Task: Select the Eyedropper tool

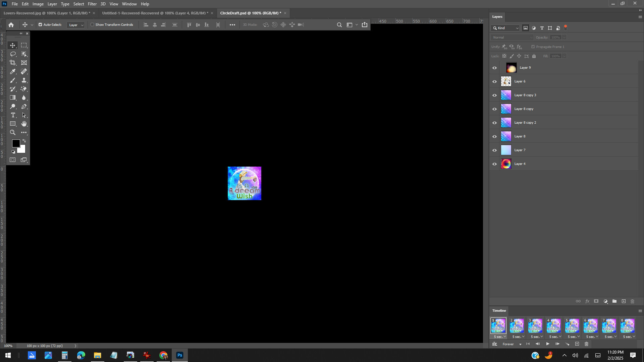Action: tap(13, 71)
